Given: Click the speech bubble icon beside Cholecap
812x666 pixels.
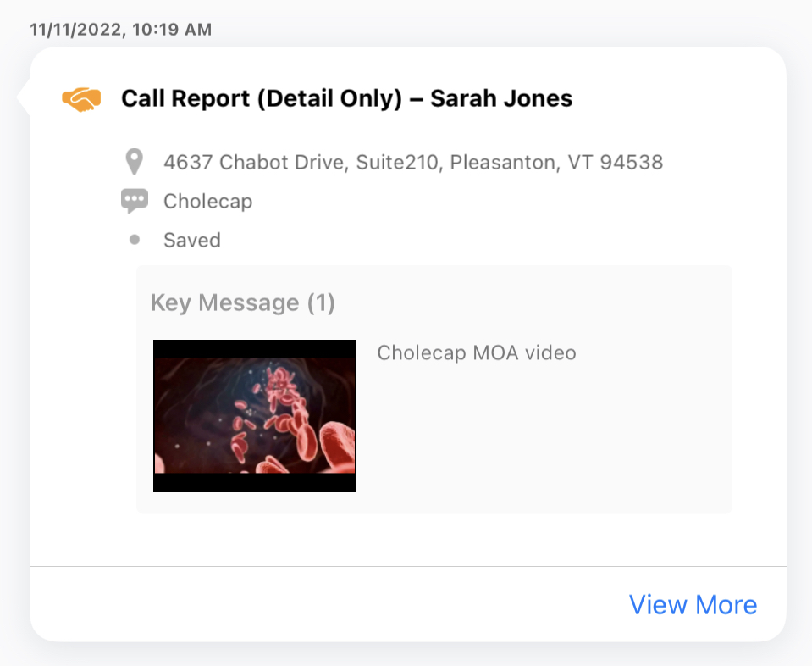Looking at the screenshot, I should (134, 201).
